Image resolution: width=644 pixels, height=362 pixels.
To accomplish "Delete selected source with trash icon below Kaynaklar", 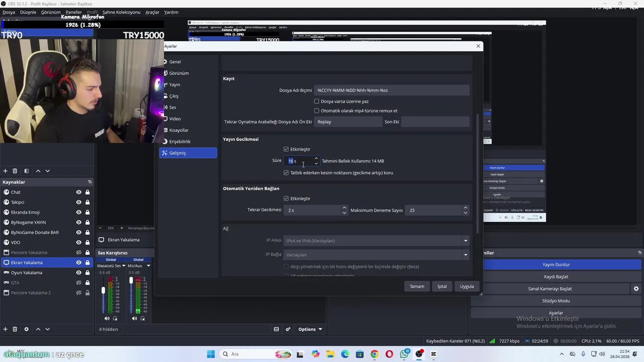I will [15, 329].
